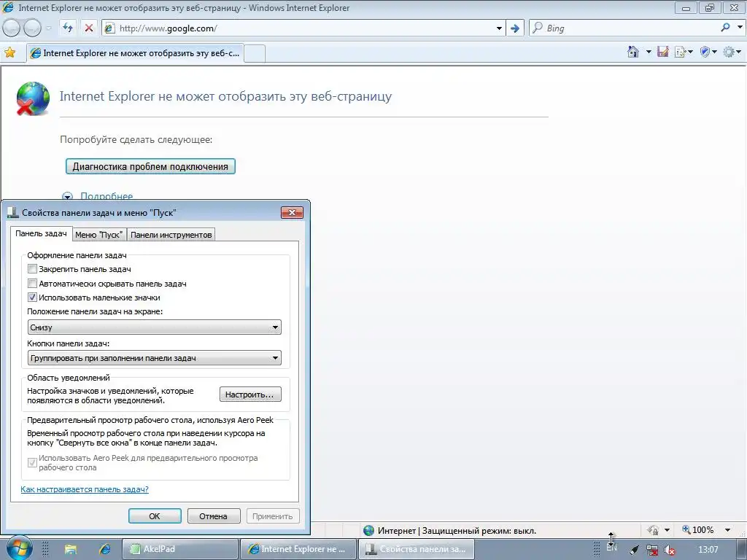This screenshot has height=560, width=747.
Task: Open dropdown arrow next to Home icon
Action: pos(649,52)
